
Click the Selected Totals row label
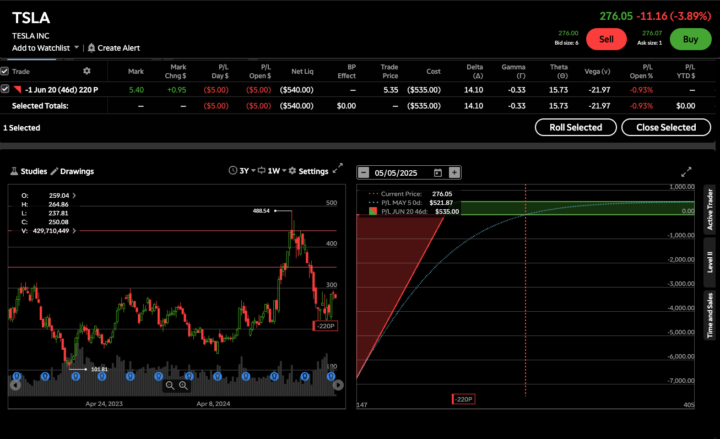point(40,106)
